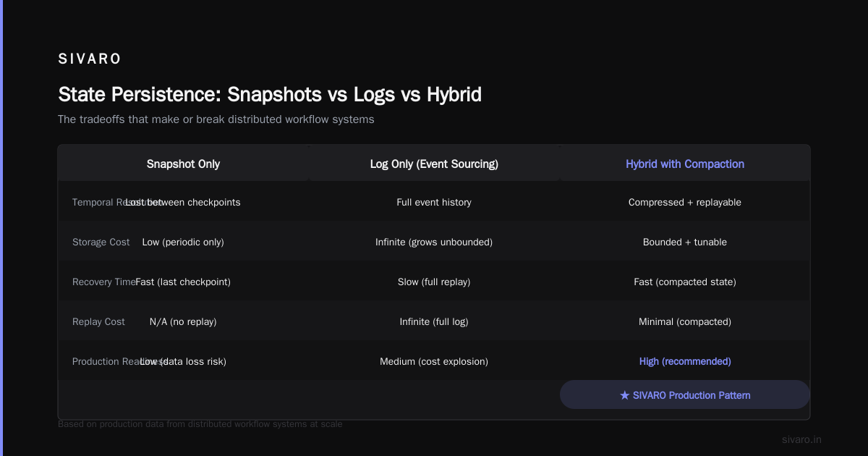Click the production data footnote text
Image resolution: width=868 pixels, height=456 pixels.
click(200, 424)
